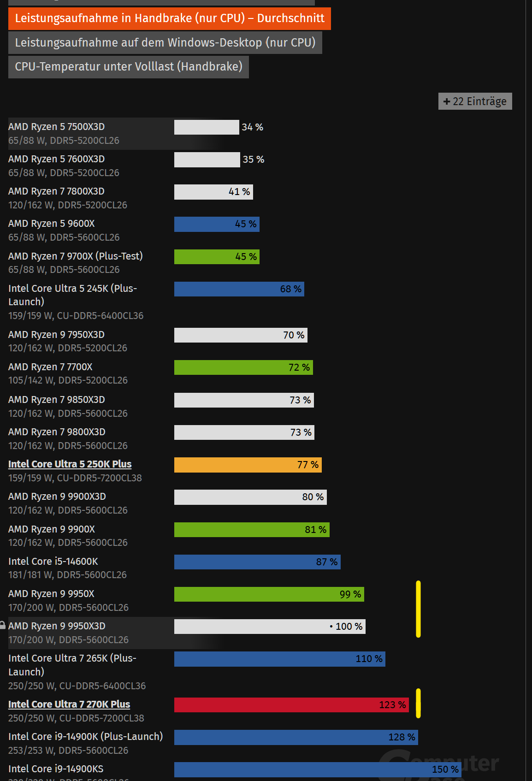The width and height of the screenshot is (532, 781).
Task: Select the Intel Core i5-14600K row label
Action: tap(53, 562)
